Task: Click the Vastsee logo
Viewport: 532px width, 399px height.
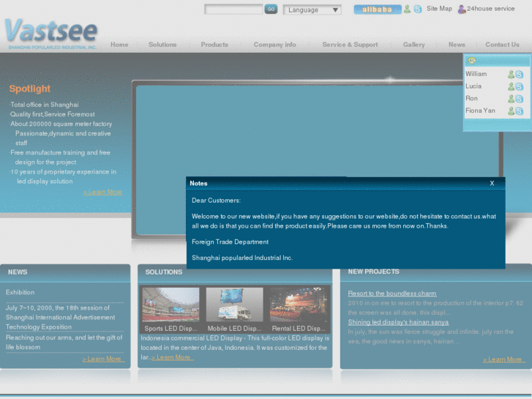Action: (x=51, y=33)
